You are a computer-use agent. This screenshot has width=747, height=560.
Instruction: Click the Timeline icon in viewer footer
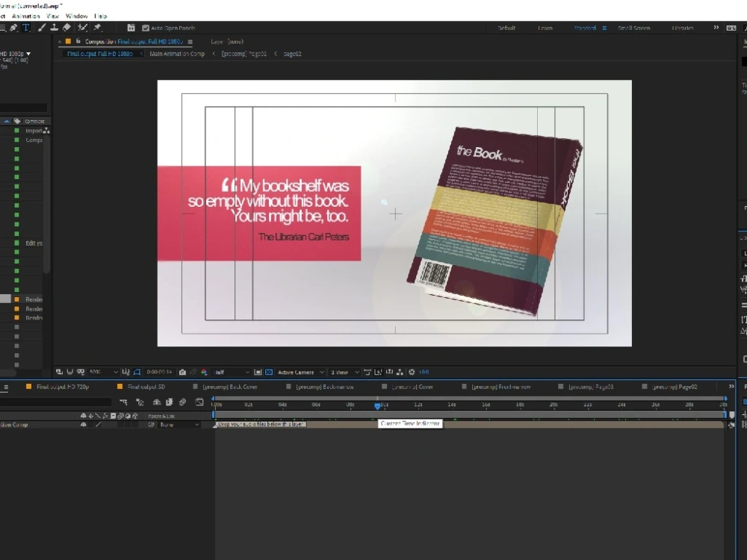tap(390, 372)
